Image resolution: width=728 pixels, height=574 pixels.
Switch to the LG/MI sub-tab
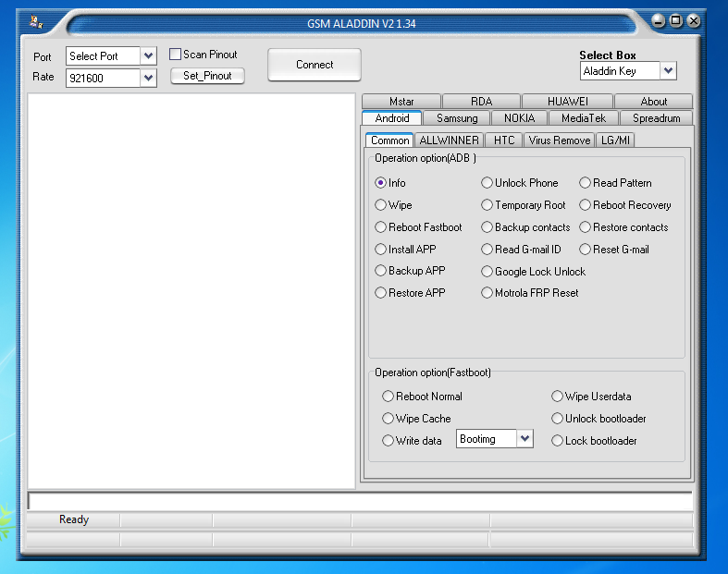[615, 140]
